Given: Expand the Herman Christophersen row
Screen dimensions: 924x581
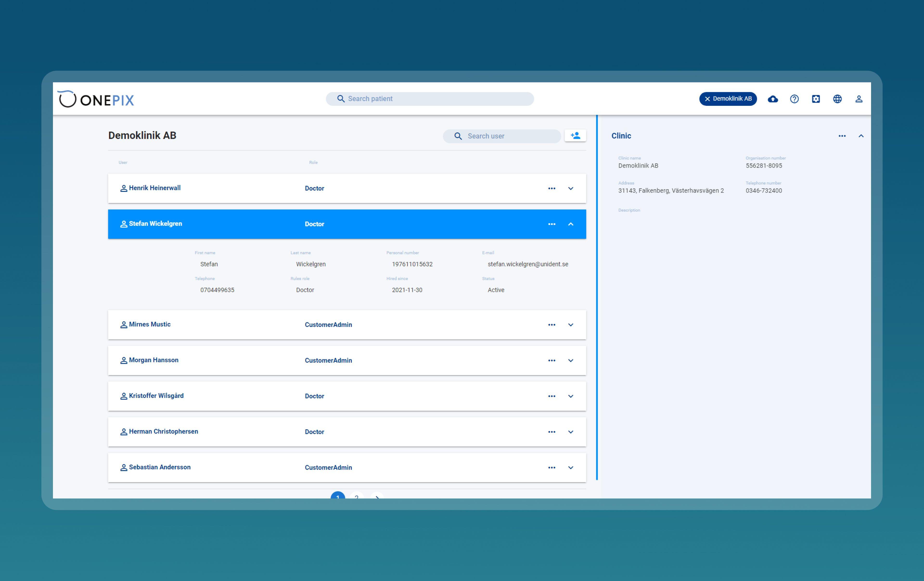Looking at the screenshot, I should point(571,432).
